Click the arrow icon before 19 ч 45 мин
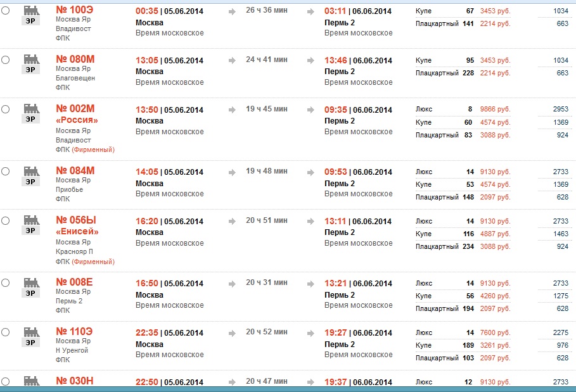Screen dimensions: 576x392 [x=233, y=109]
